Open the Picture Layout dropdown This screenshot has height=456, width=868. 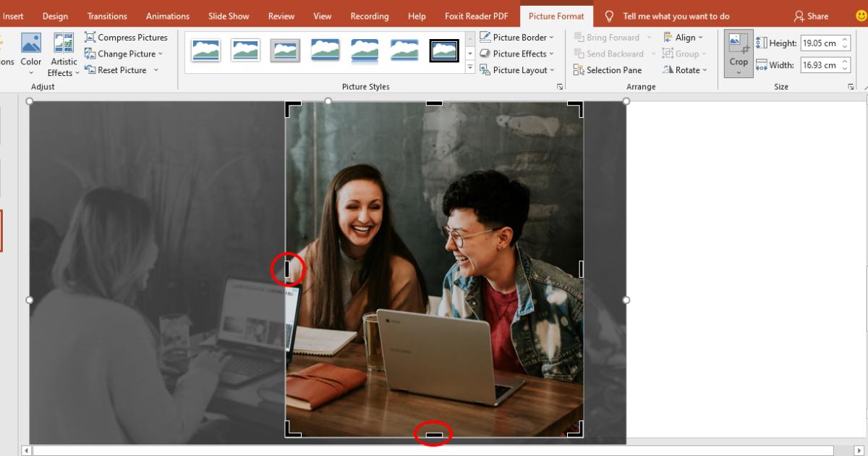point(517,70)
